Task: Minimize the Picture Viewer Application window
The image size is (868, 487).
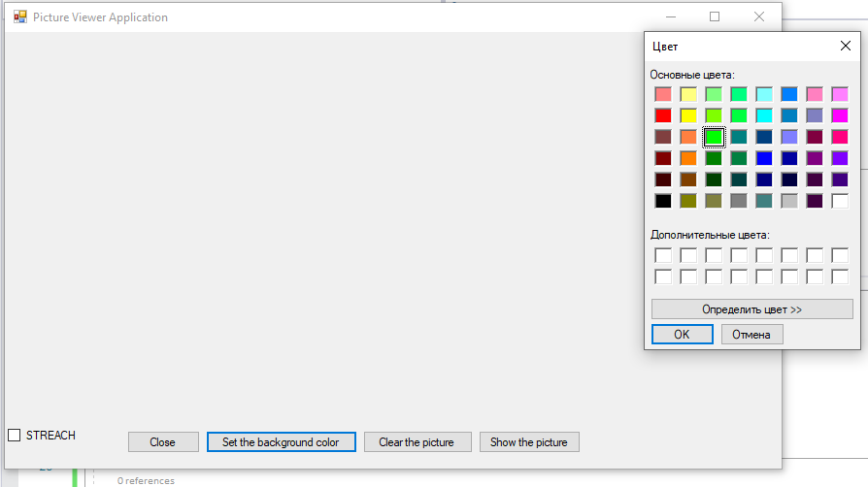Action: [671, 17]
